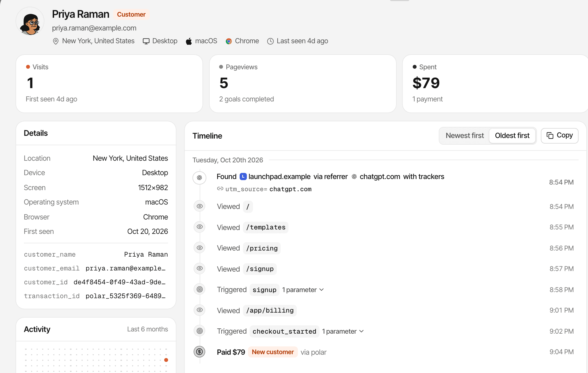Click the checkout_started event name chip
Screen dimensions: 588x373
point(284,331)
